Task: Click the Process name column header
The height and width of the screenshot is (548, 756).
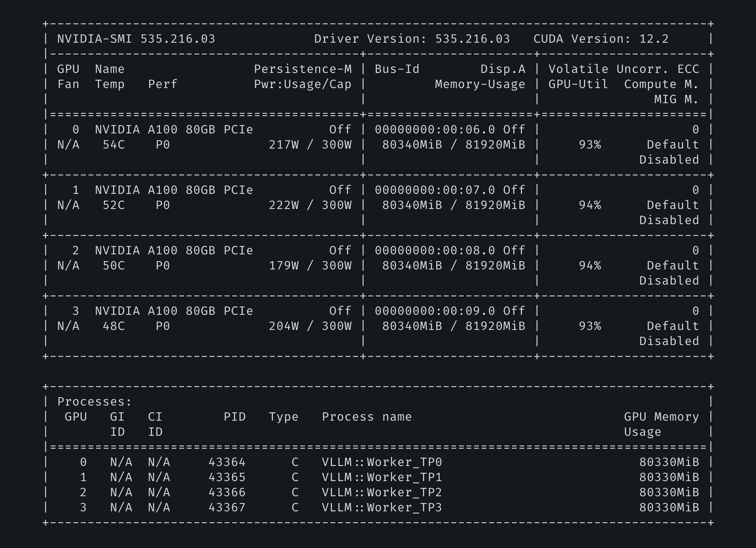Action: (367, 417)
